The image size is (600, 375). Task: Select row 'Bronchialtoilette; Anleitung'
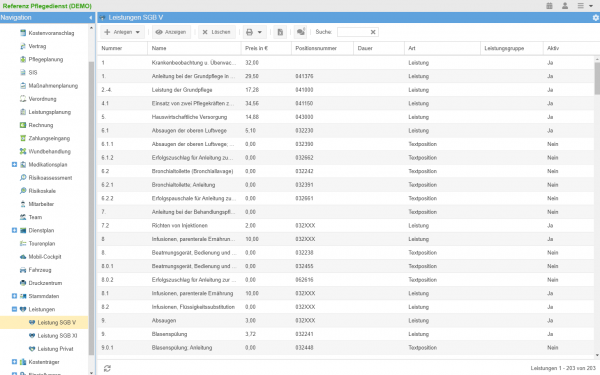tap(346, 185)
